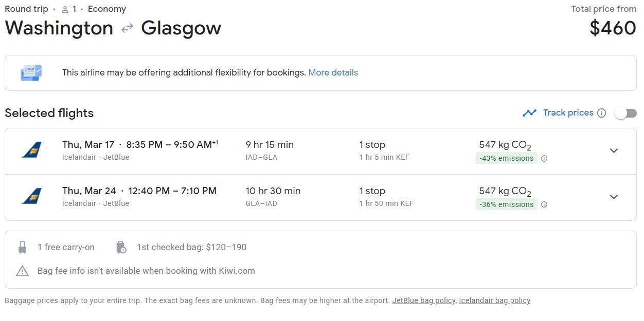This screenshot has width=644, height=321.
Task: Expand the Thu, Mar 24 return flight details
Action: (x=614, y=197)
